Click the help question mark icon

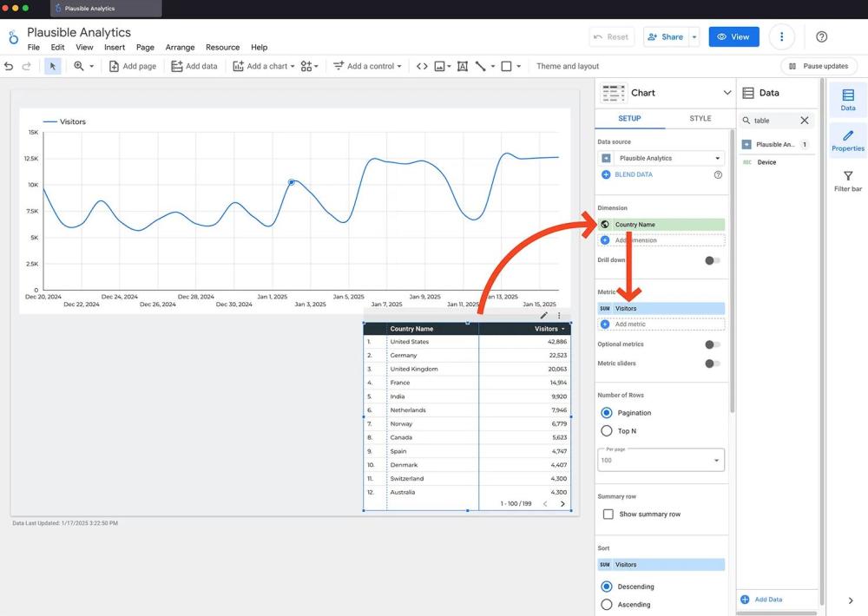coord(821,36)
